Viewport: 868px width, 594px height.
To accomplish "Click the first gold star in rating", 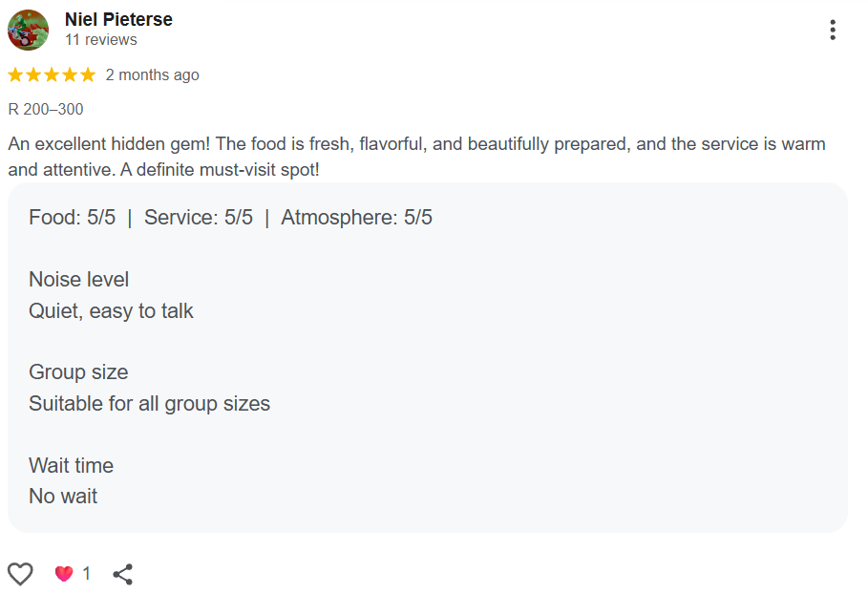I will pyautogui.click(x=16, y=74).
